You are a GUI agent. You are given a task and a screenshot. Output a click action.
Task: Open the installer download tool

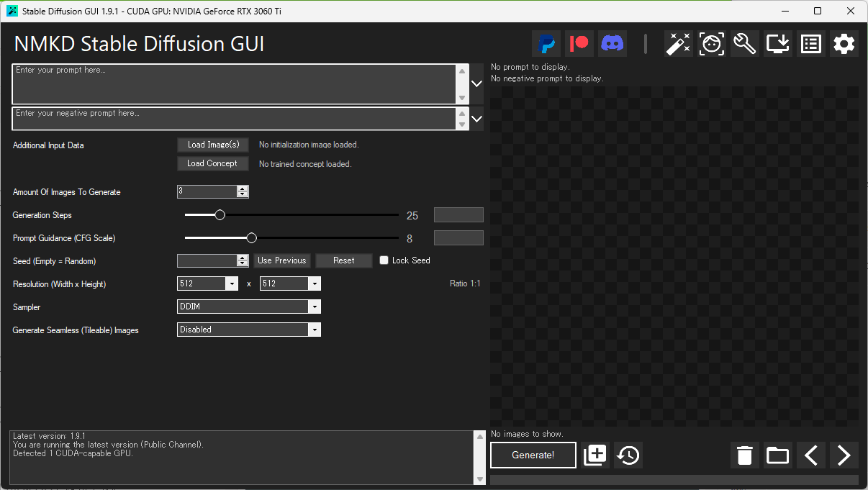point(777,44)
